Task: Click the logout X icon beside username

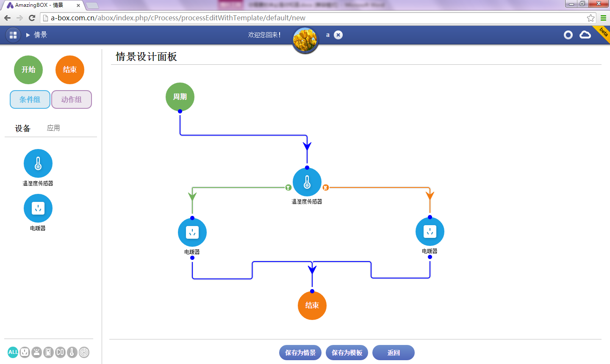Action: tap(338, 35)
